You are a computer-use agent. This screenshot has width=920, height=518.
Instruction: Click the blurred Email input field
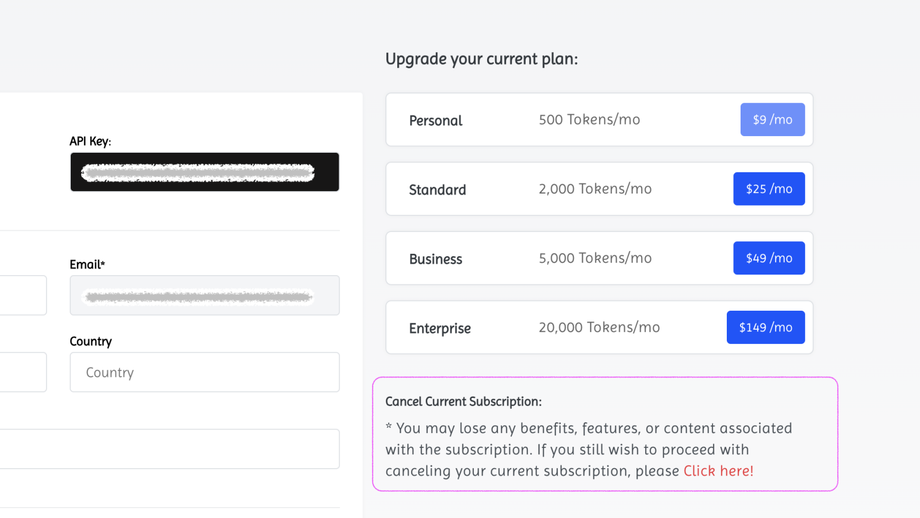pyautogui.click(x=204, y=296)
